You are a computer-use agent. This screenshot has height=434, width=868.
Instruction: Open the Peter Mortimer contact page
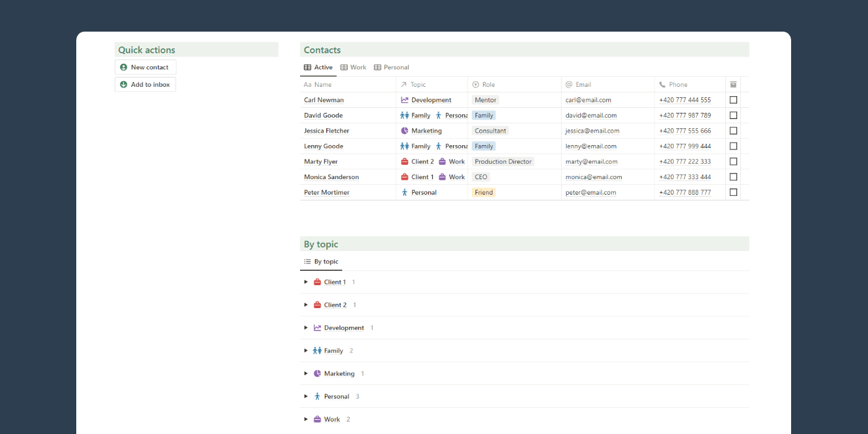click(x=327, y=192)
